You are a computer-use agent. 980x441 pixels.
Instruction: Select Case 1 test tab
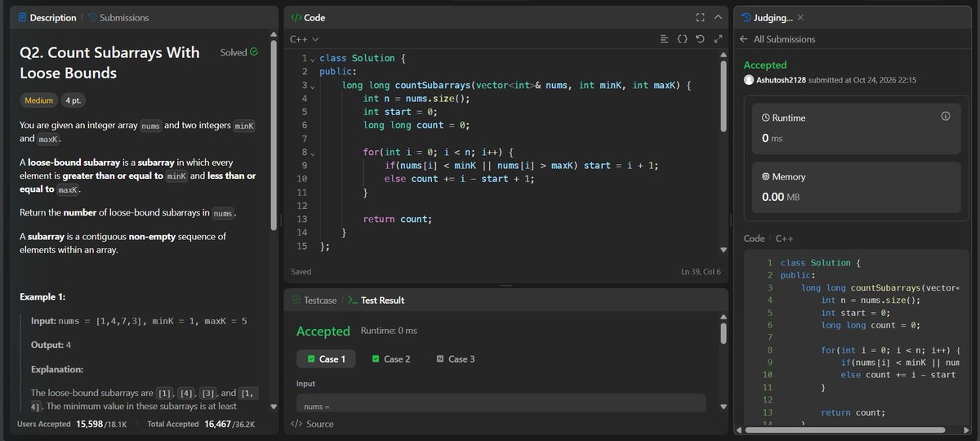coord(326,359)
